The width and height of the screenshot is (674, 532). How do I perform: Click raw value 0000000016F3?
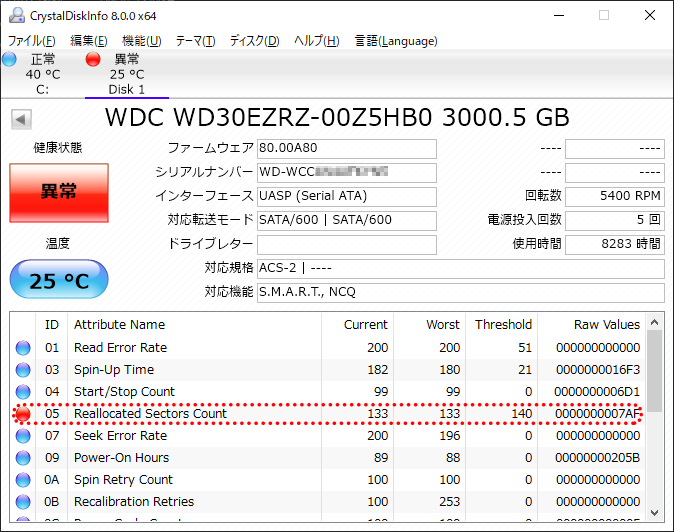click(x=597, y=370)
